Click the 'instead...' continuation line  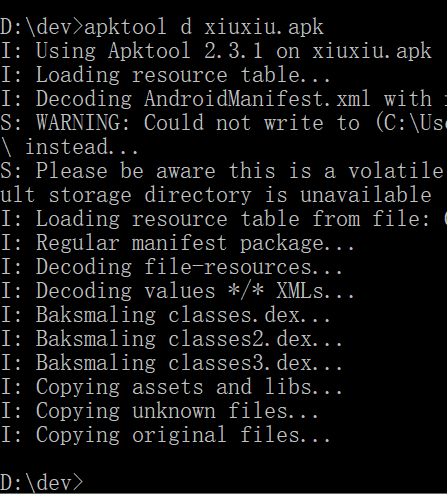[x=69, y=147]
